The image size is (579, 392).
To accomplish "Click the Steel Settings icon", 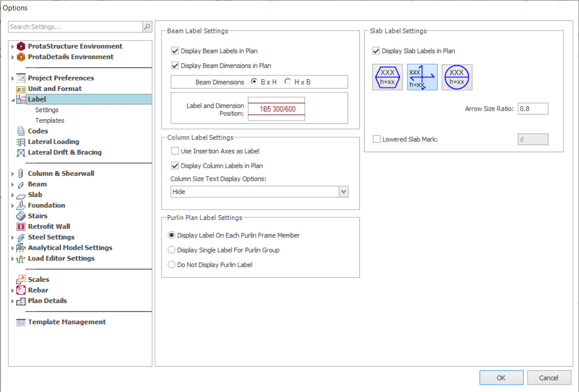I will tap(21, 237).
